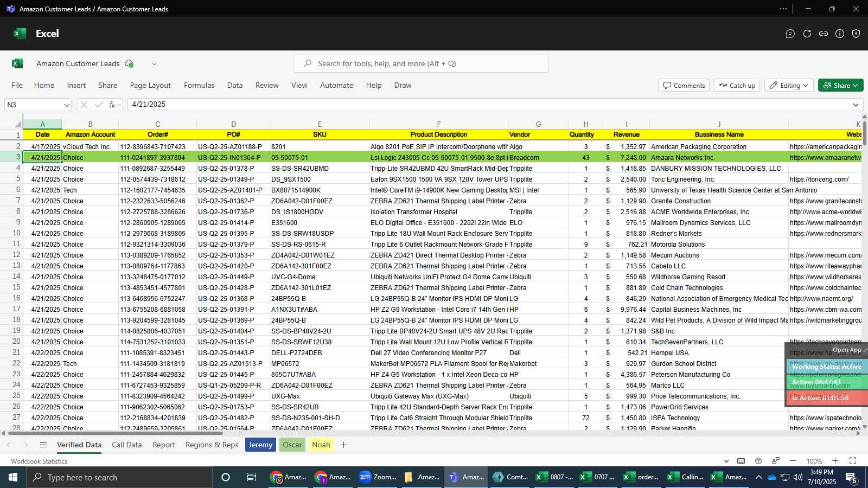Viewport: 868px width, 488px height.
Task: Expand the workbook name dropdown chevron
Action: point(154,63)
